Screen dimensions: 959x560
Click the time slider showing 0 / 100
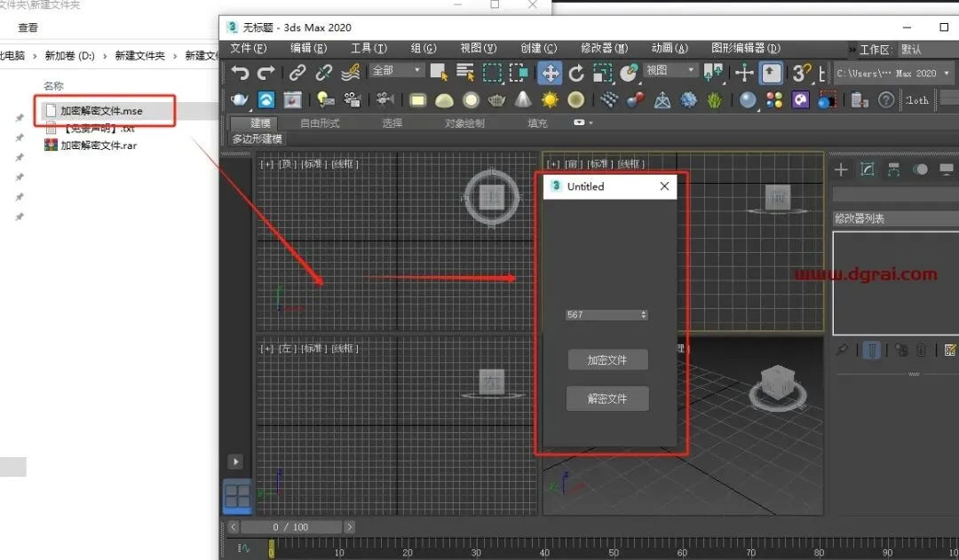coord(290,527)
